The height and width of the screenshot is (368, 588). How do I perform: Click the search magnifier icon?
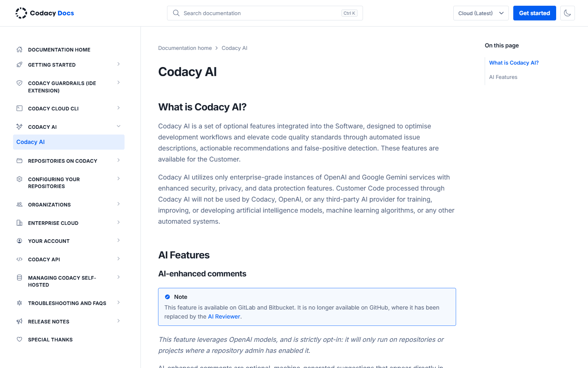coord(176,13)
